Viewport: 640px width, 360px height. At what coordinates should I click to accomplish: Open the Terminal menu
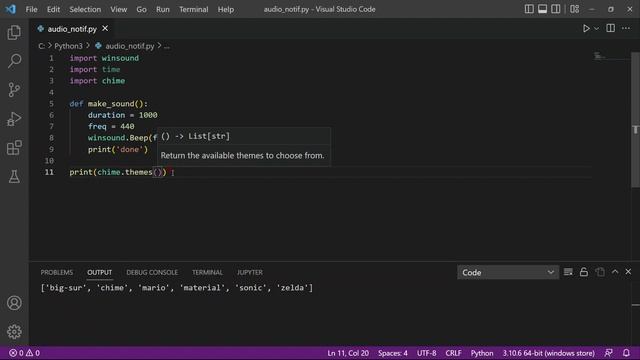tap(193, 9)
